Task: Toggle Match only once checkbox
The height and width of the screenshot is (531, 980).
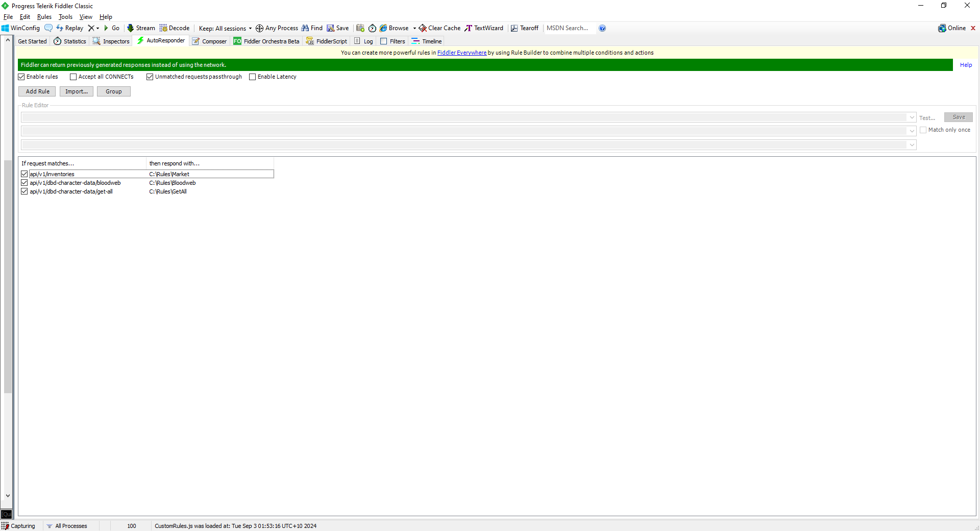Action: 923,130
